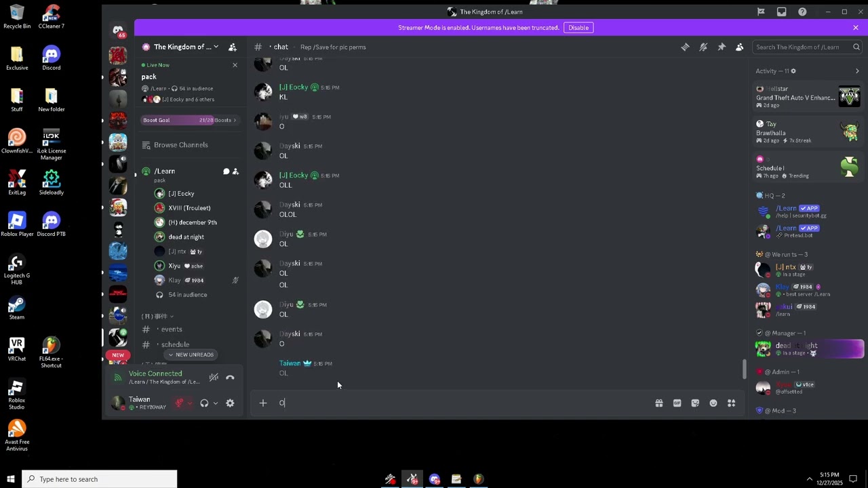The height and width of the screenshot is (488, 868).
Task: Click Taiwan username on last message
Action: (x=290, y=363)
